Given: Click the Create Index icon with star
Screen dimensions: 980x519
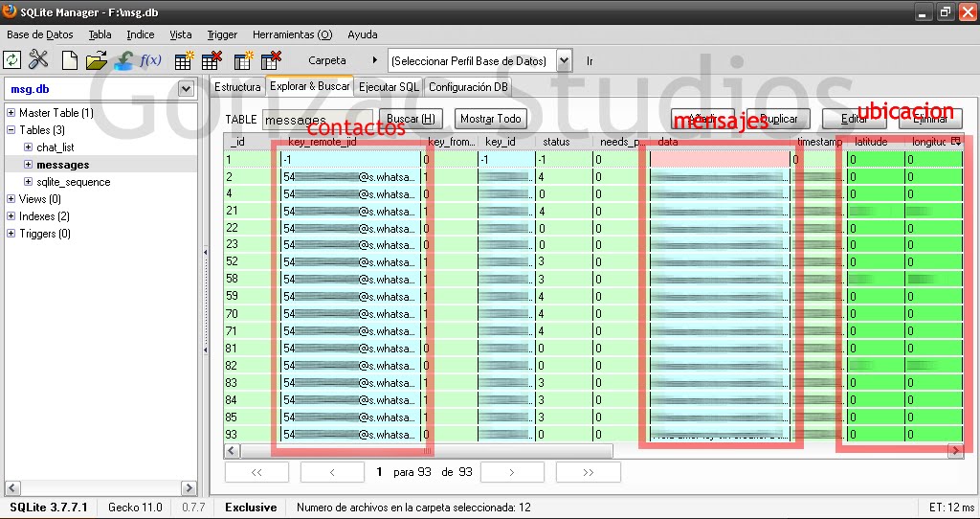Looking at the screenshot, I should pyautogui.click(x=244, y=60).
